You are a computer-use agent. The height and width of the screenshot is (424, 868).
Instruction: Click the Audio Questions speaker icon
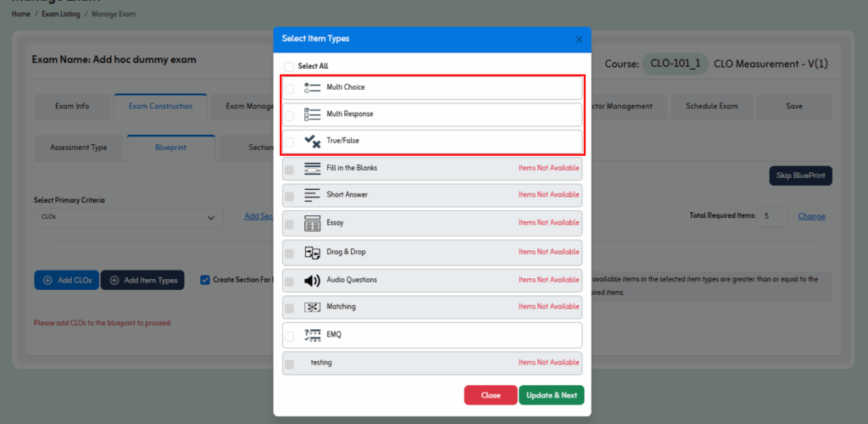point(312,280)
